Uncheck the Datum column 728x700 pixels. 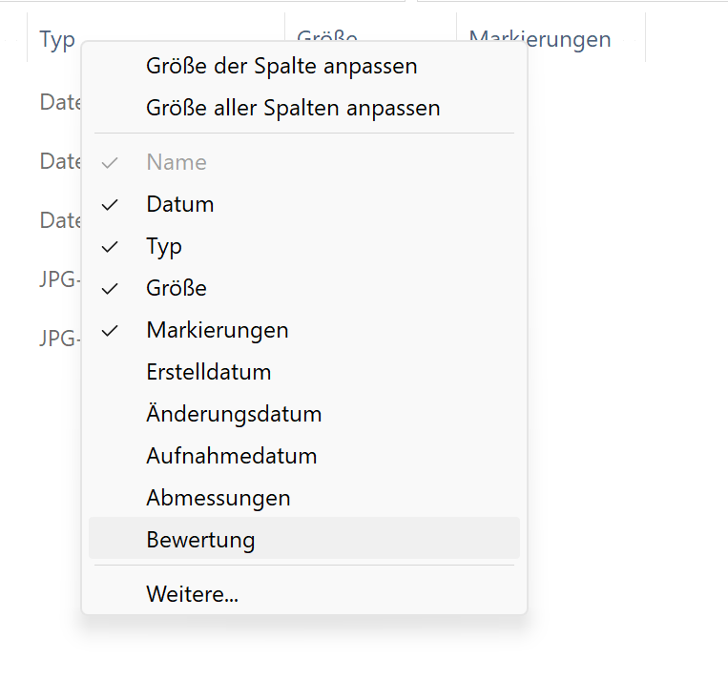tap(180, 204)
